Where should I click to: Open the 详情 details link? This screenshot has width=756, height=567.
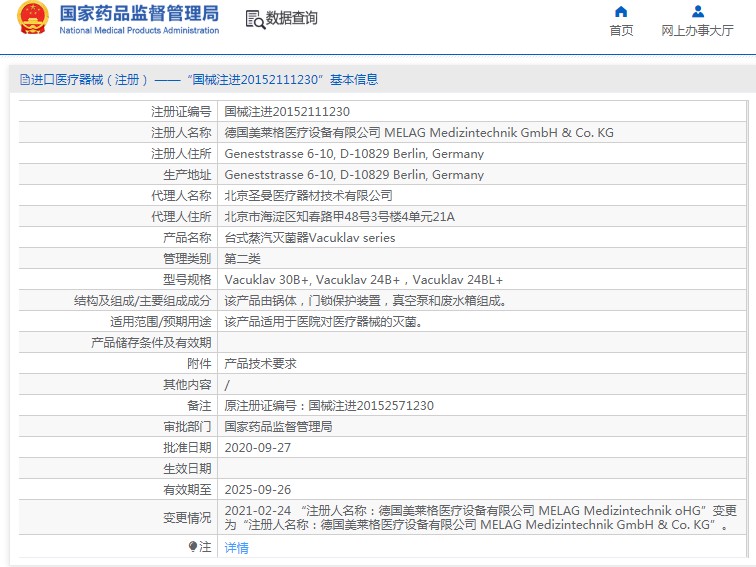[x=236, y=548]
